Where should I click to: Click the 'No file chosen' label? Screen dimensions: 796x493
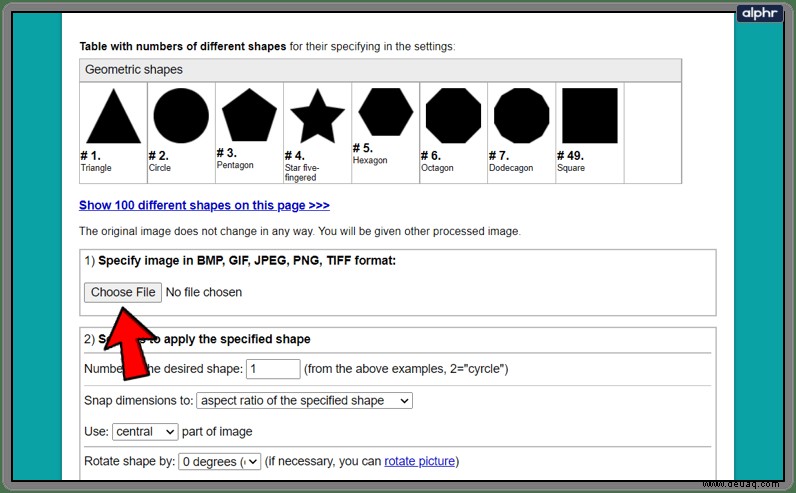pos(204,292)
